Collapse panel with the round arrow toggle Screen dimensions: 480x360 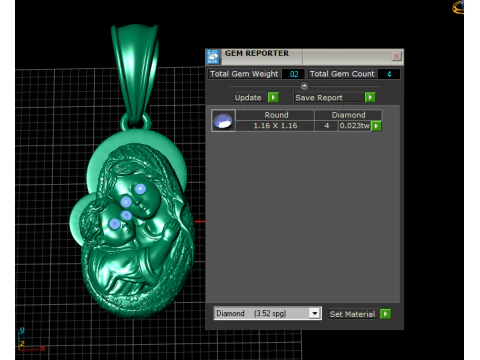(304, 86)
